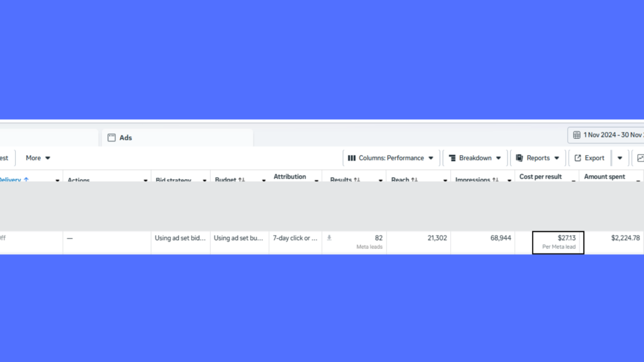
Task: Click the Columns bars icon
Action: click(352, 158)
